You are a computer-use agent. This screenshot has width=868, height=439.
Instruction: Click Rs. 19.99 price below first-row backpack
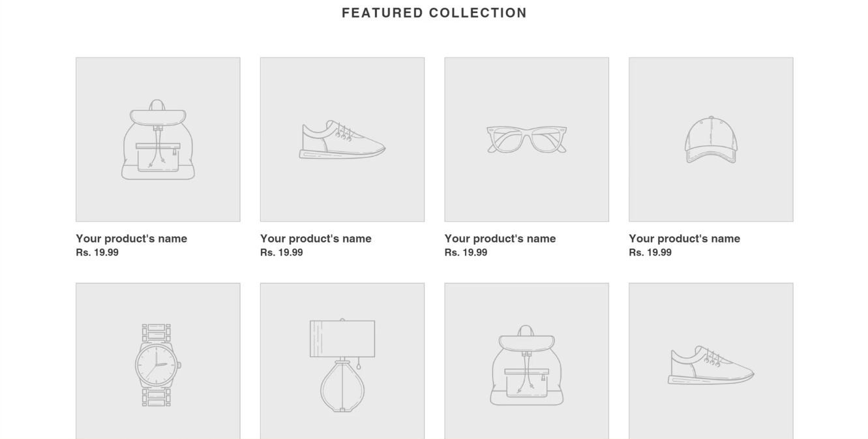click(x=97, y=252)
